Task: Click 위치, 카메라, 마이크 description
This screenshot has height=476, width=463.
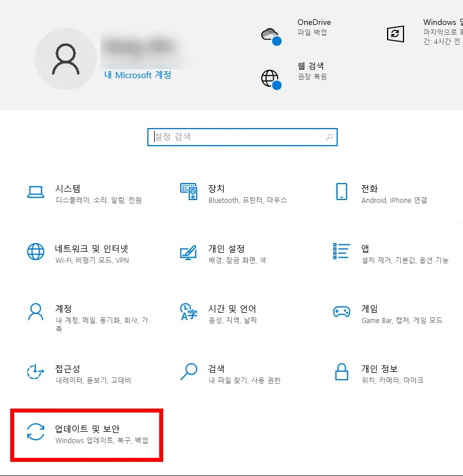Action: [393, 380]
